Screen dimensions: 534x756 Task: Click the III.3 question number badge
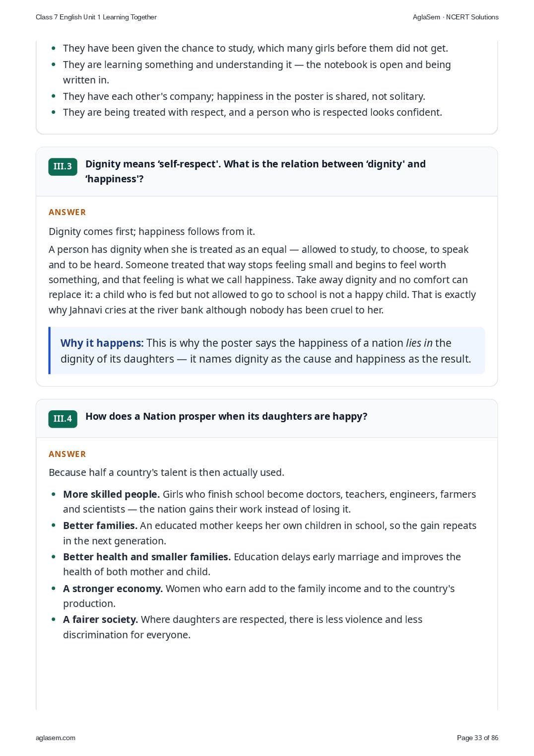[x=63, y=166]
